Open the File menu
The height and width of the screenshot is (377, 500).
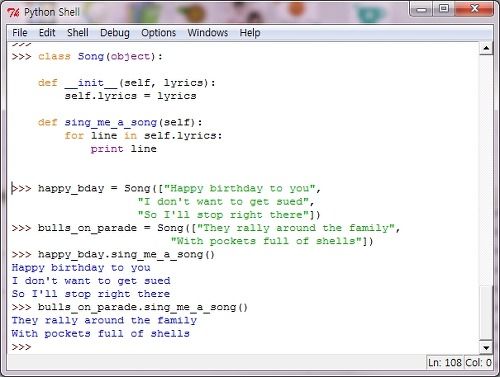pyautogui.click(x=20, y=33)
